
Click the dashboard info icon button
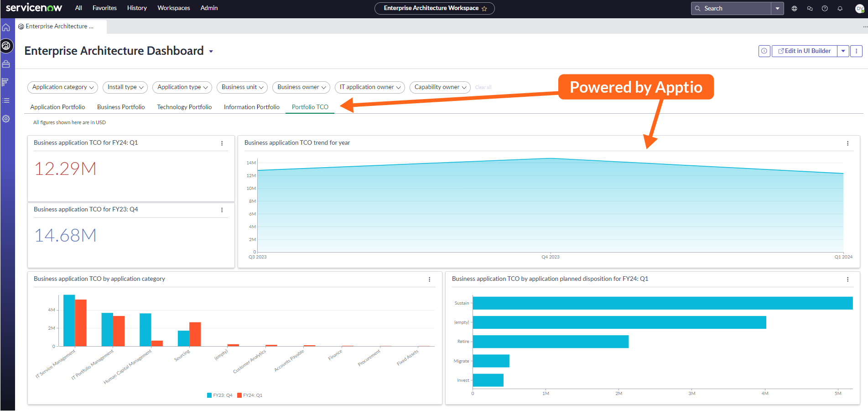pyautogui.click(x=764, y=51)
